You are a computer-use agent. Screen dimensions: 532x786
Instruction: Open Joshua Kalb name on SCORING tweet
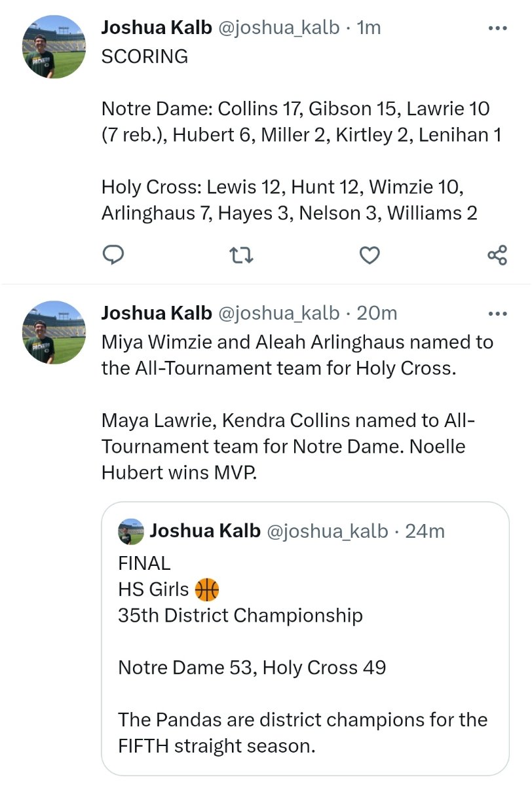pyautogui.click(x=157, y=28)
